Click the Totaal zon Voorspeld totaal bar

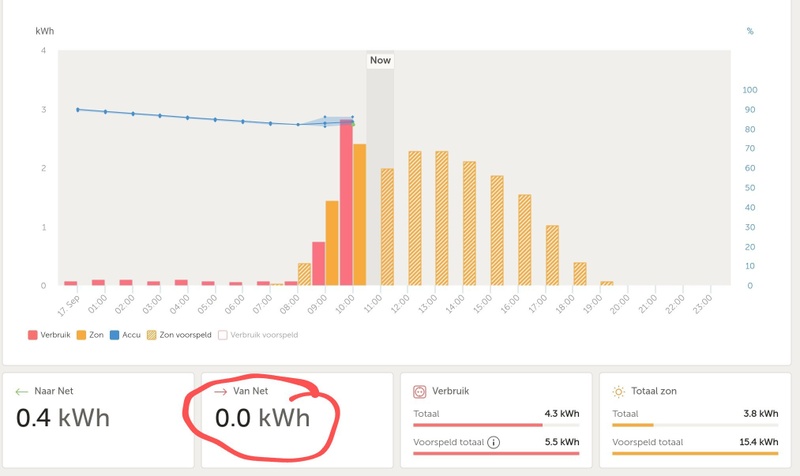click(694, 453)
